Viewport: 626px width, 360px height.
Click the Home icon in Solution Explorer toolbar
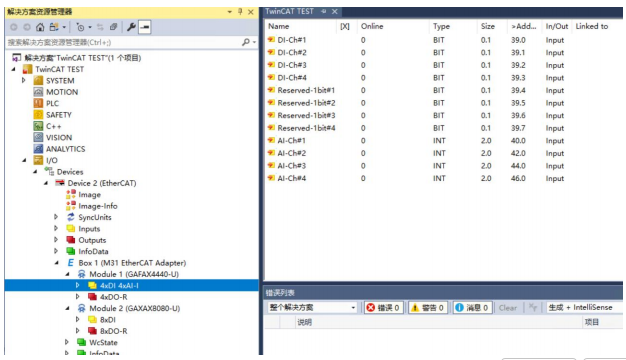40,27
